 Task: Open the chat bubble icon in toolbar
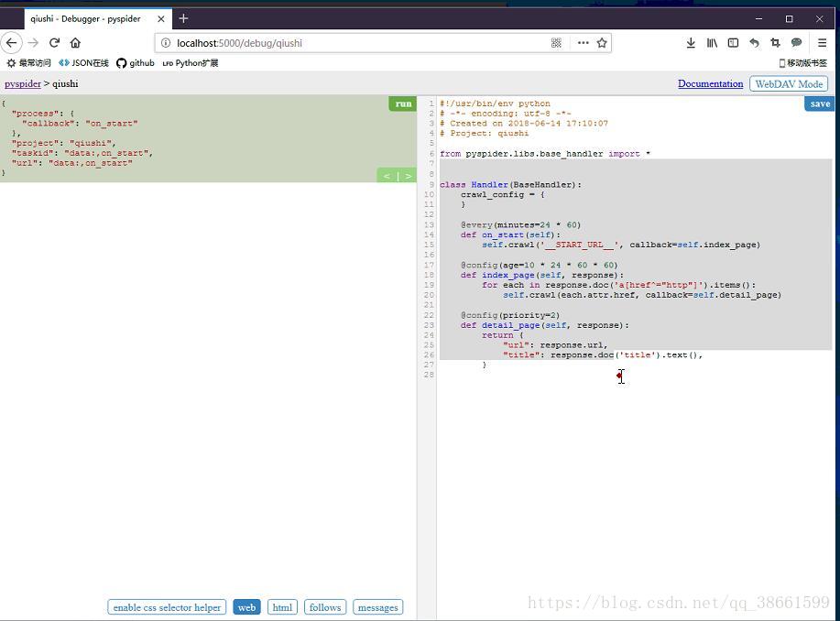(x=797, y=43)
